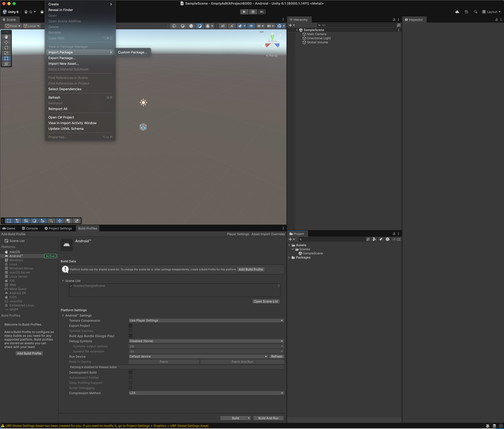Click the Build And Run button

[268, 418]
